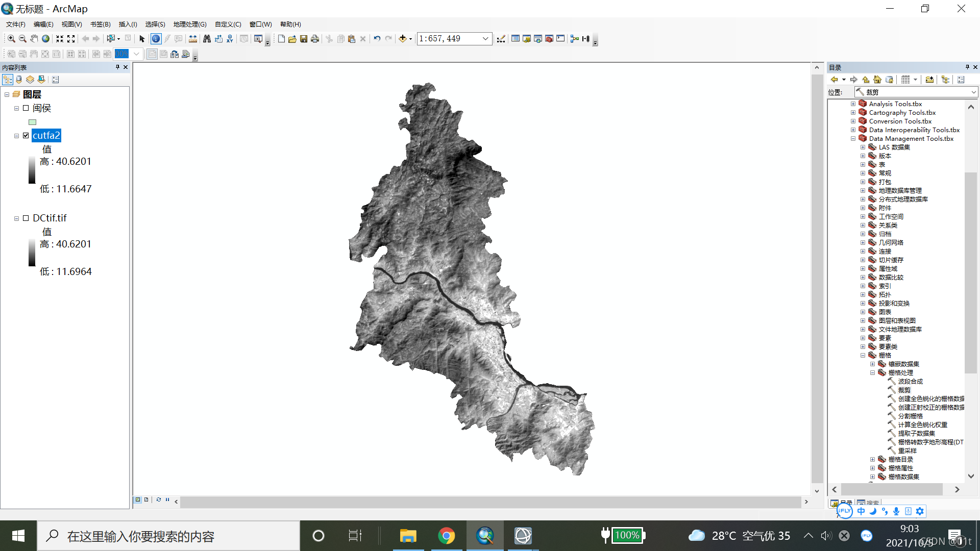This screenshot has height=551, width=980.
Task: Activate the Select Features tool
Action: [x=111, y=39]
